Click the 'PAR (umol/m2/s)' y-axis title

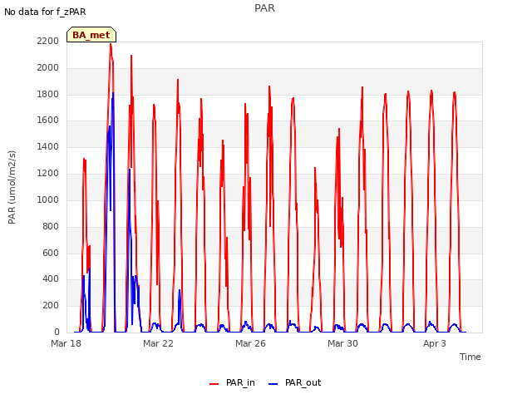click(12, 187)
